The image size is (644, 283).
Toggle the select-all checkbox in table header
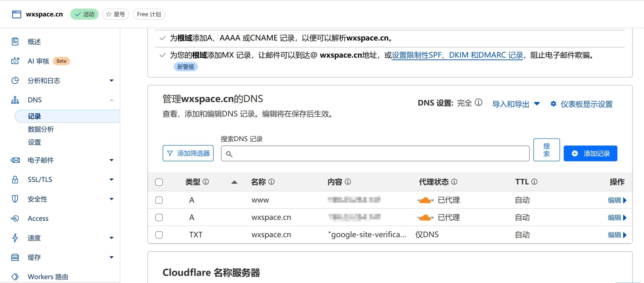[159, 182]
